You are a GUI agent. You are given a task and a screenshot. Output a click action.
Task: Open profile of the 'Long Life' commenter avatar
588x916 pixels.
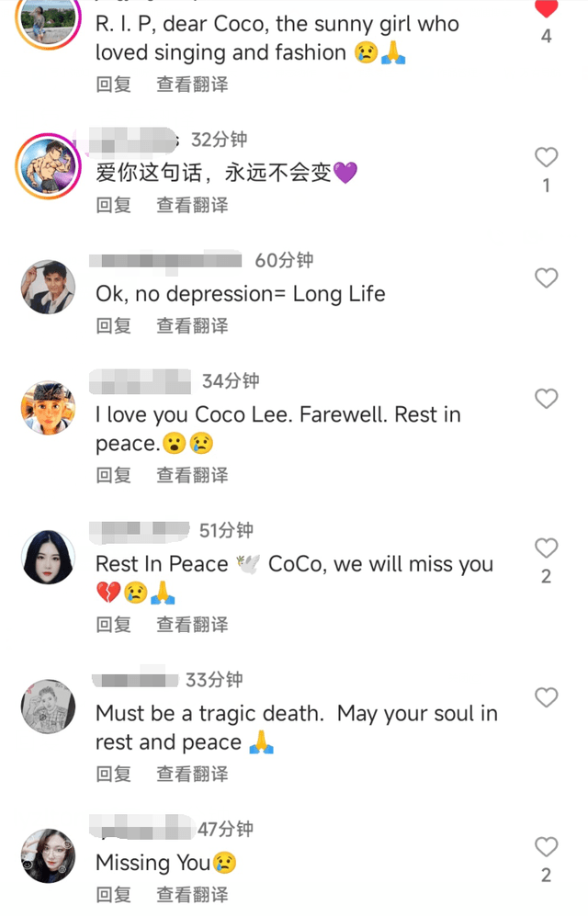point(49,288)
